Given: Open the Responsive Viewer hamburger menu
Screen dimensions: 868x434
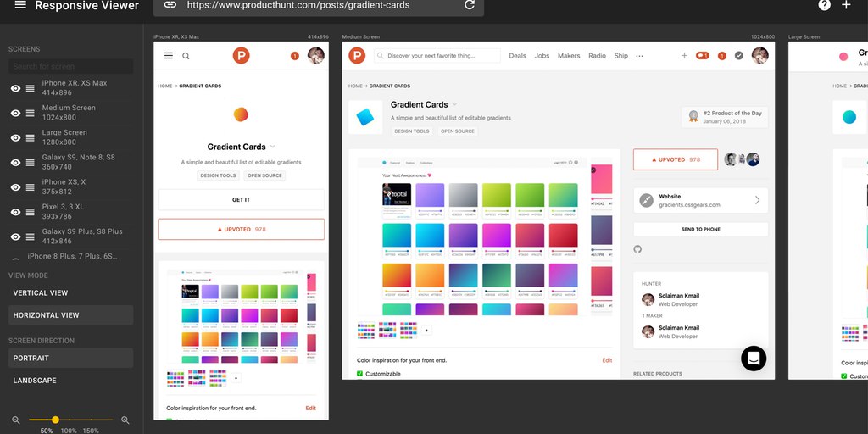Looking at the screenshot, I should [20, 5].
